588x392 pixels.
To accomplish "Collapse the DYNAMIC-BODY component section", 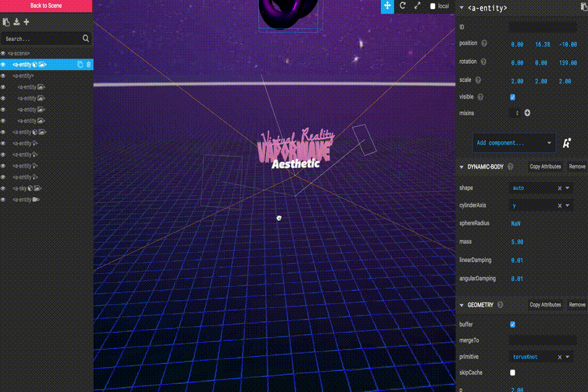I will pos(462,167).
